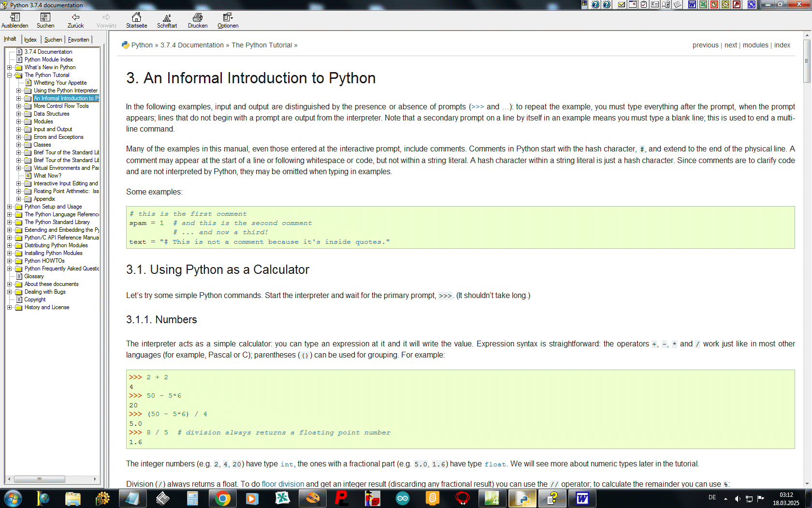
Task: Click the DE language indicator
Action: pos(712,497)
